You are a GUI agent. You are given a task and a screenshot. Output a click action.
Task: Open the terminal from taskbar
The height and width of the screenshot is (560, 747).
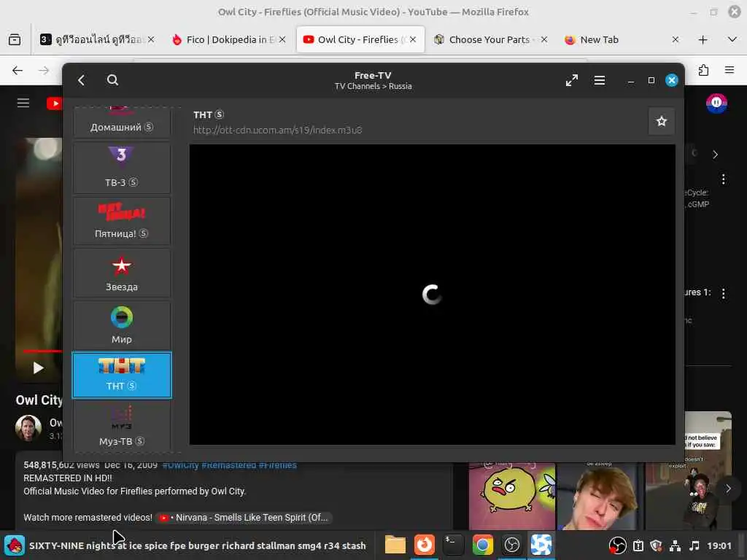click(453, 545)
